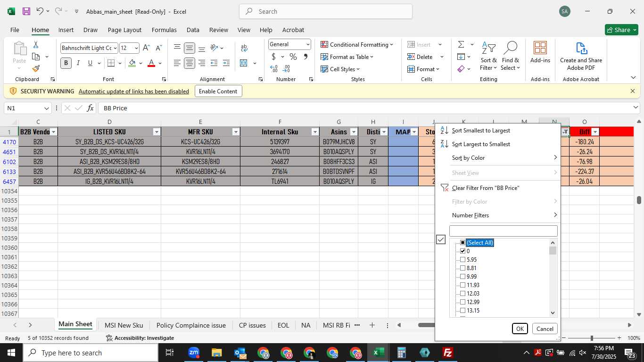Open the font size dropdown
This screenshot has width=644, height=362.
tap(136, 48)
